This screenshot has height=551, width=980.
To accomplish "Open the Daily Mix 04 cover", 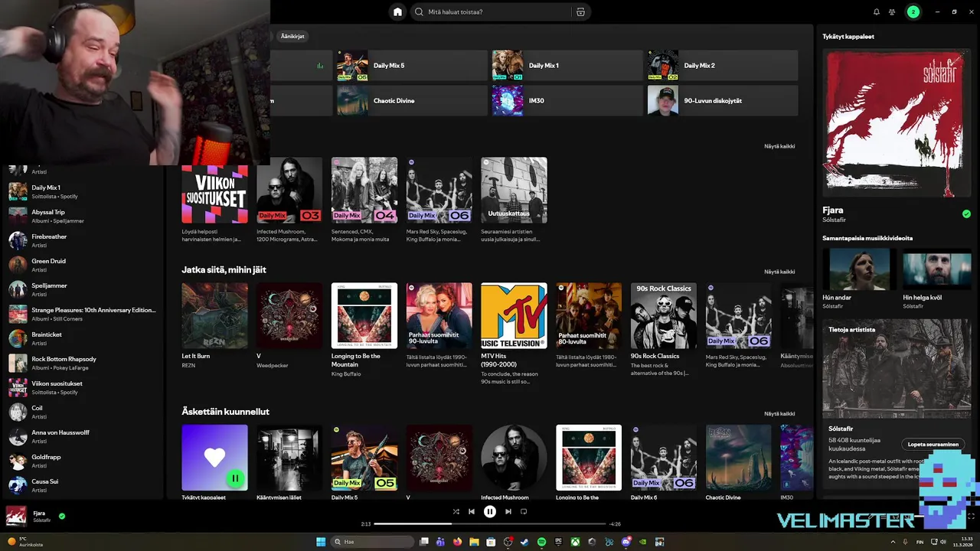I will pos(364,191).
